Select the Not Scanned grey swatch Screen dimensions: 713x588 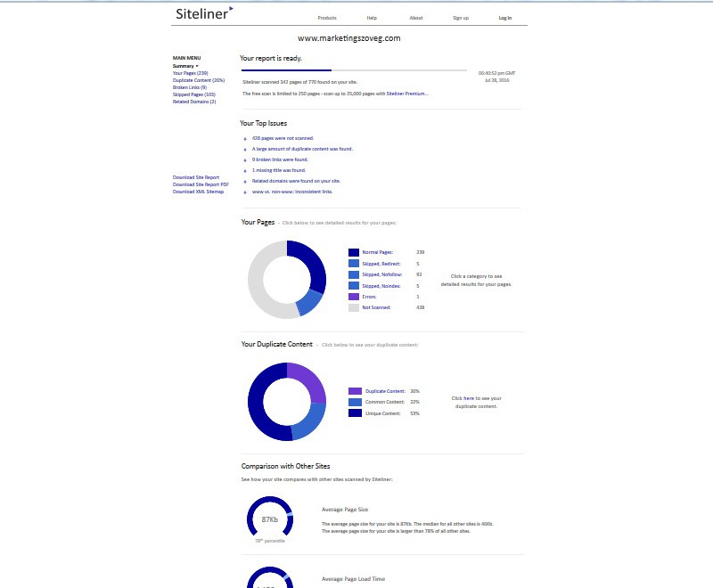tap(354, 307)
